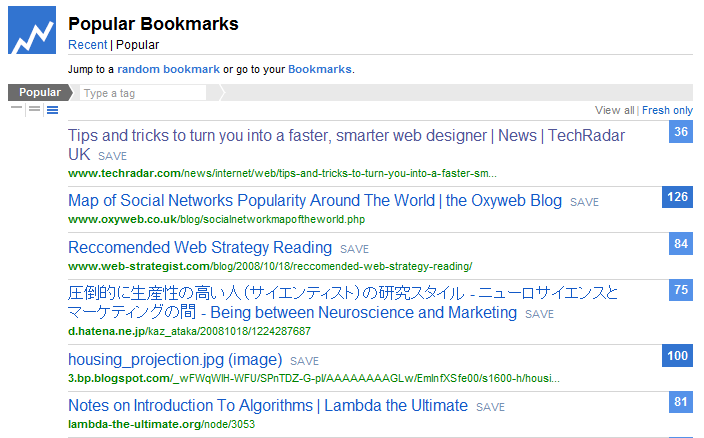The image size is (704, 438).
Task: Open the Neuroscience and Marketing bookmark
Action: pos(343,303)
